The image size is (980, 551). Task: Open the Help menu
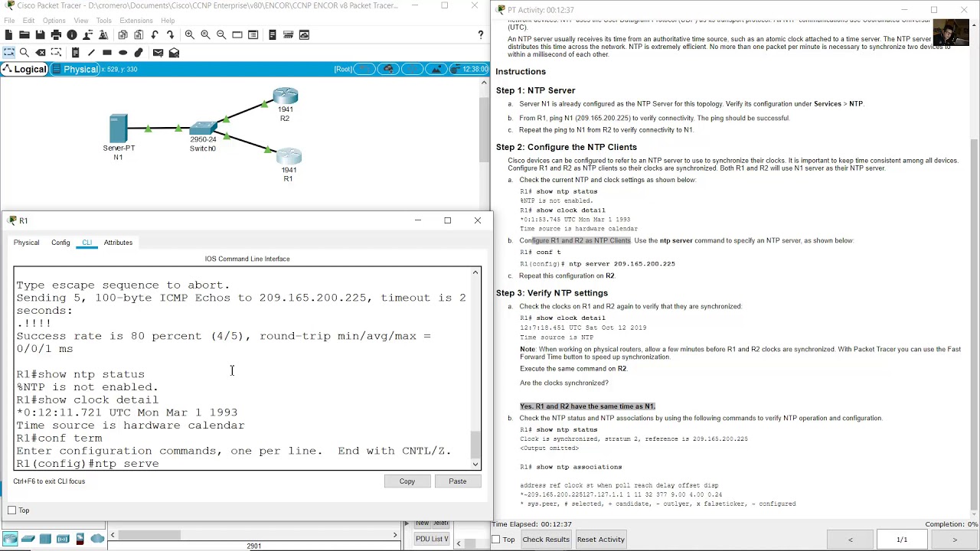168,21
